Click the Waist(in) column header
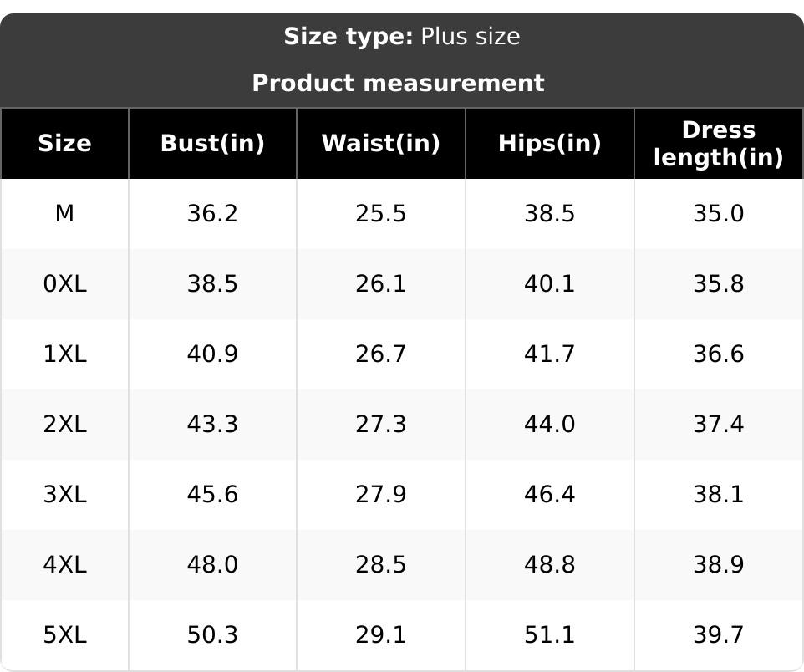Viewport: 804px width, 672px height. pos(381,143)
